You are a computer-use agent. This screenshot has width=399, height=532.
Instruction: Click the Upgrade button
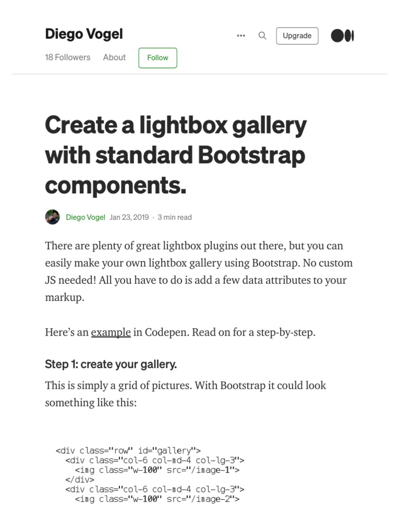click(x=297, y=36)
